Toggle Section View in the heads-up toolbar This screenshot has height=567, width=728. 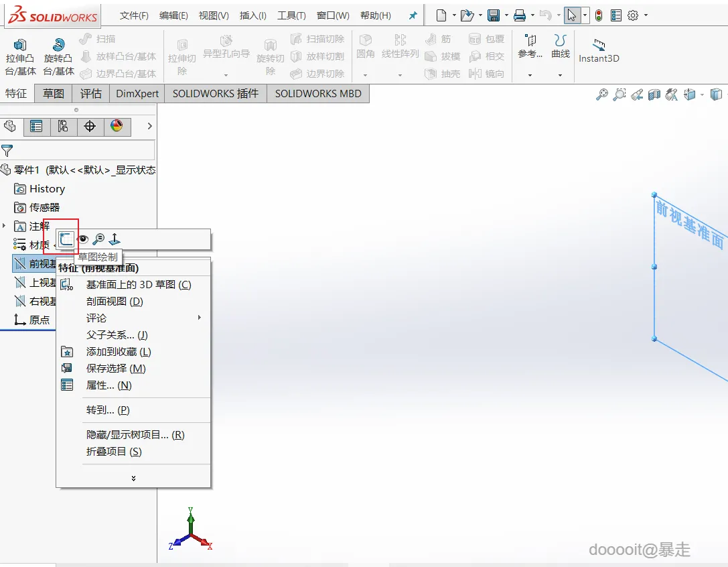coord(653,94)
